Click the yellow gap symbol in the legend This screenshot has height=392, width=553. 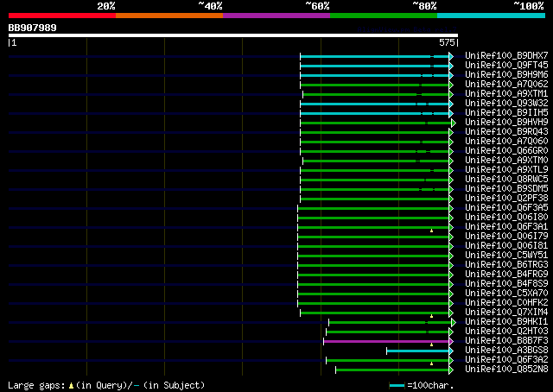[x=71, y=386]
